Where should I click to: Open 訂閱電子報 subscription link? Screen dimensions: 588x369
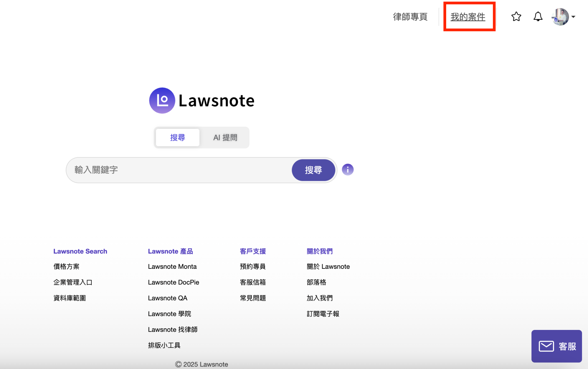click(x=322, y=314)
